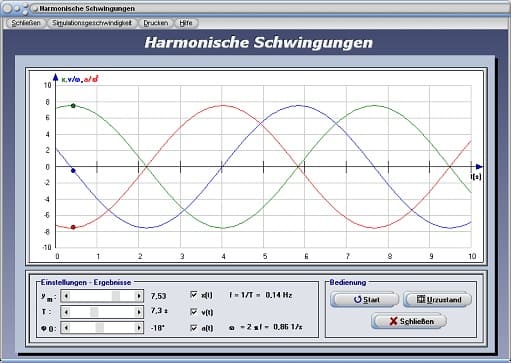Open the Simulationsgeschwindigkeit menu
Screen dimensions: 511x363
point(92,23)
